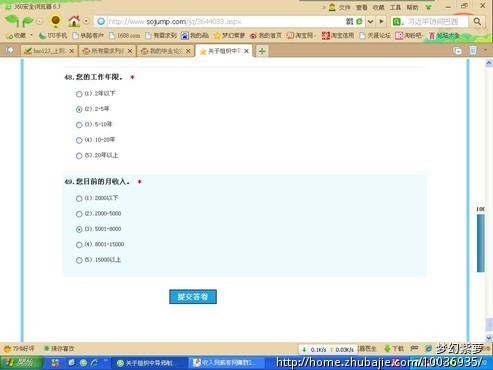The width and height of the screenshot is (493, 370).
Task: Open the tab bar menu arrow at far right
Action: click(485, 50)
